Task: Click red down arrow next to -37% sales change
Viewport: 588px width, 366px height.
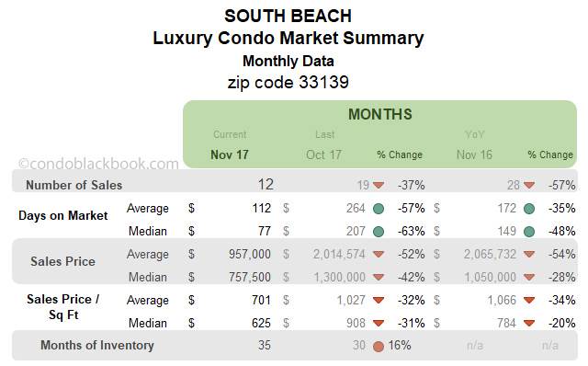Action: click(379, 185)
